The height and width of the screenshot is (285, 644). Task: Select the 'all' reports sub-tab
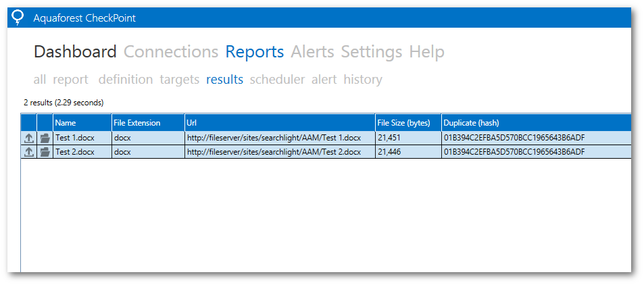pyautogui.click(x=40, y=80)
